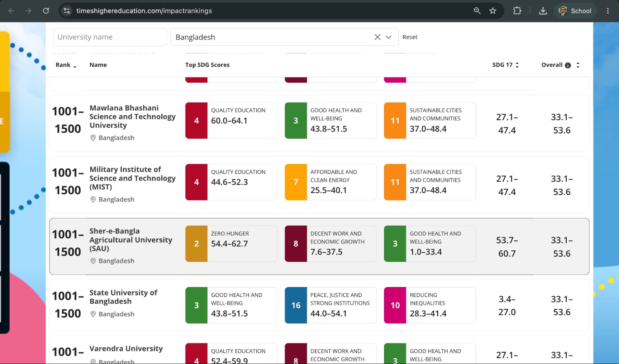Select Peace, Justice and Strong Institutions card
This screenshot has height=364, width=619.
tap(331, 305)
